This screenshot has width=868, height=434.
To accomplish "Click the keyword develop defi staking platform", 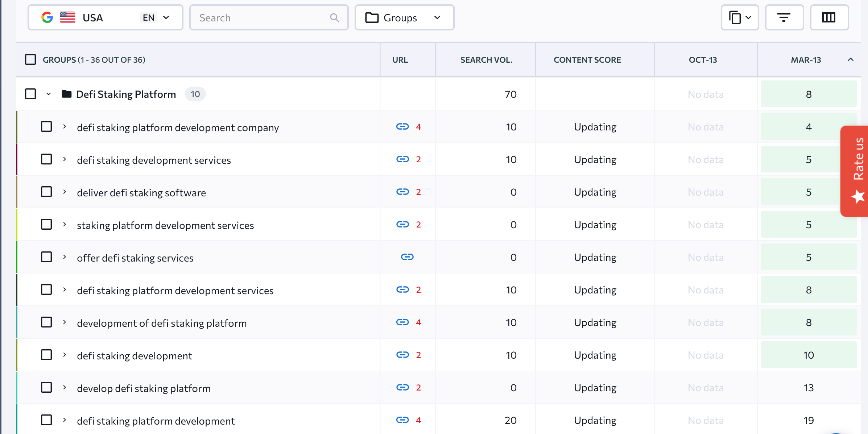I will pos(144,388).
